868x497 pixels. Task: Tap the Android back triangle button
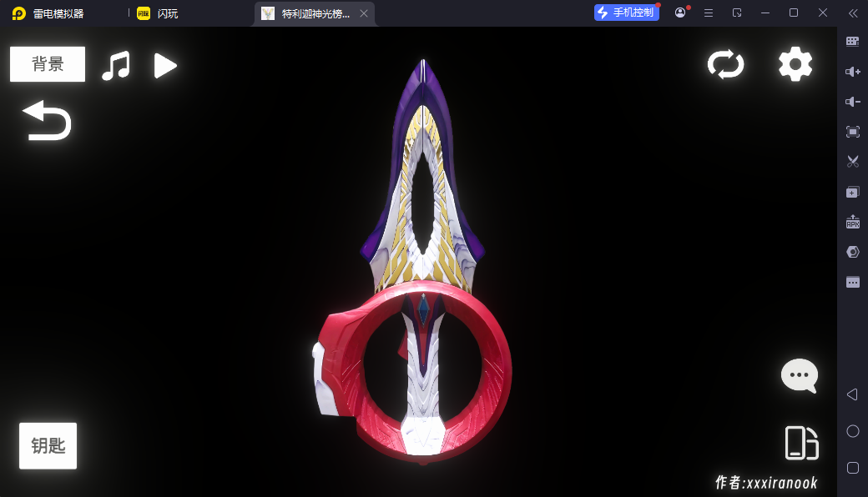(x=852, y=394)
